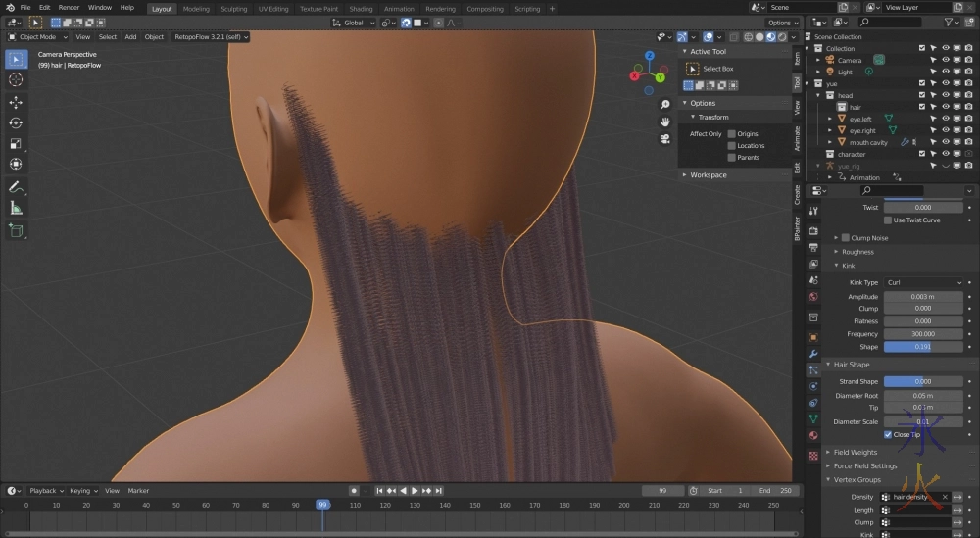Expand the Workspace panel
The height and width of the screenshot is (538, 980).
[x=708, y=174]
